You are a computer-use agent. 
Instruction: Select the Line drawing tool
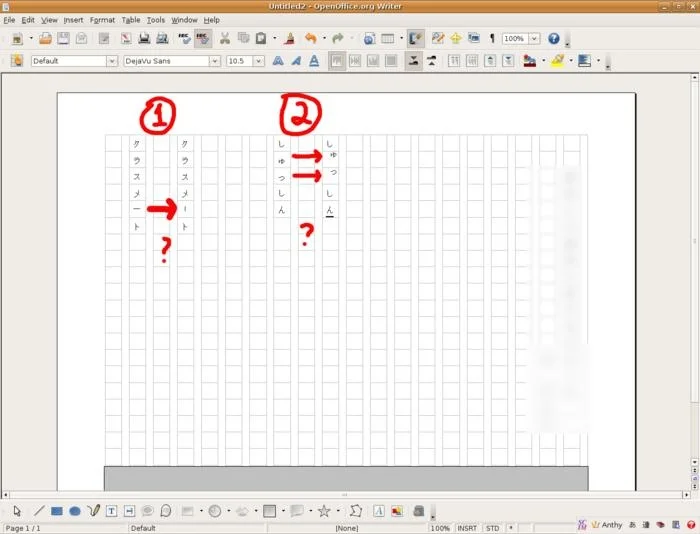point(39,510)
